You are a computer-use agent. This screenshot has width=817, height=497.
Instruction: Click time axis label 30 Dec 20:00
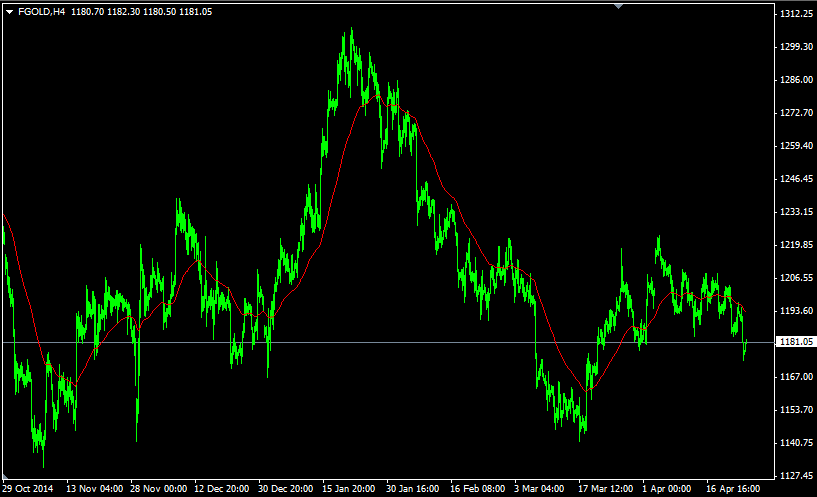286,489
